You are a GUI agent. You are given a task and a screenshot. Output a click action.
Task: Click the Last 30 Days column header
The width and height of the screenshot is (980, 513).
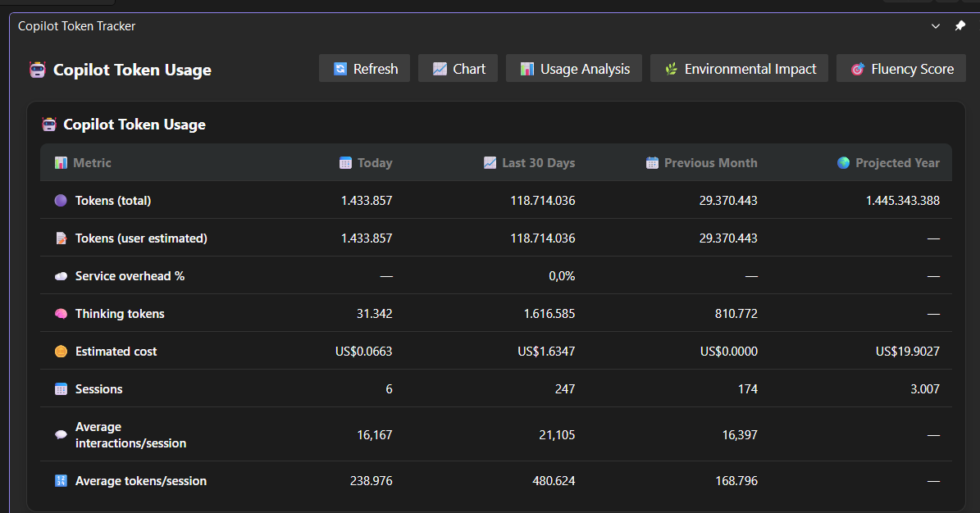click(538, 162)
